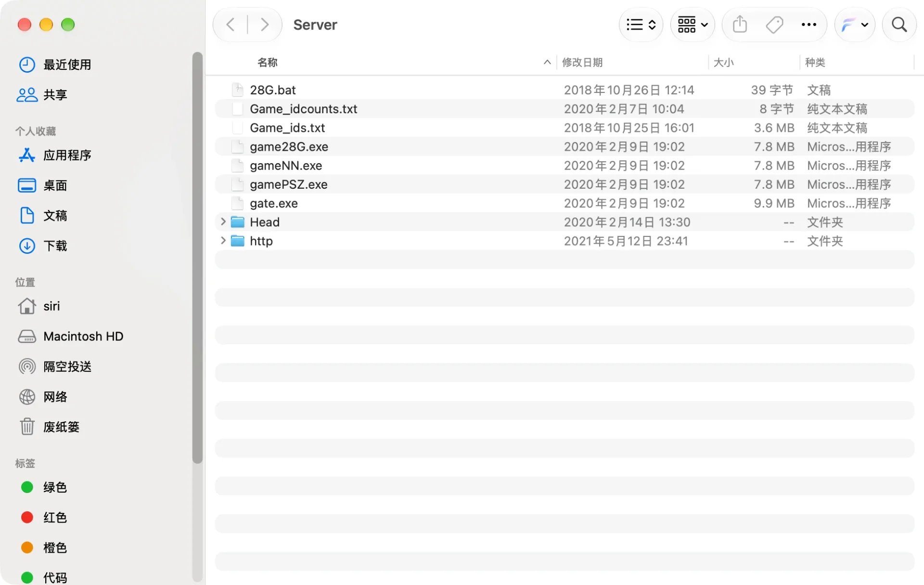Expand the http folder
This screenshot has height=585, width=924.
point(223,240)
